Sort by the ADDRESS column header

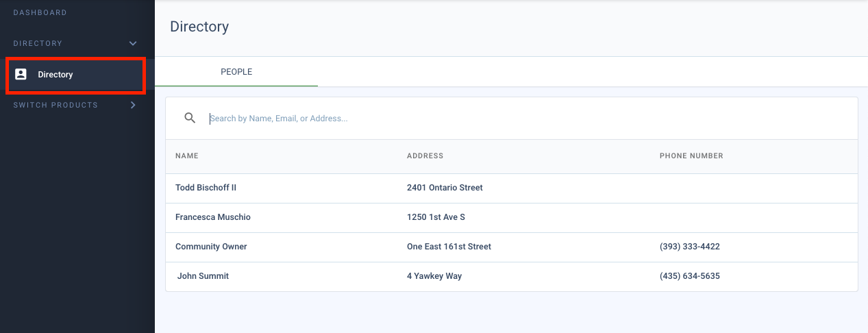[425, 156]
